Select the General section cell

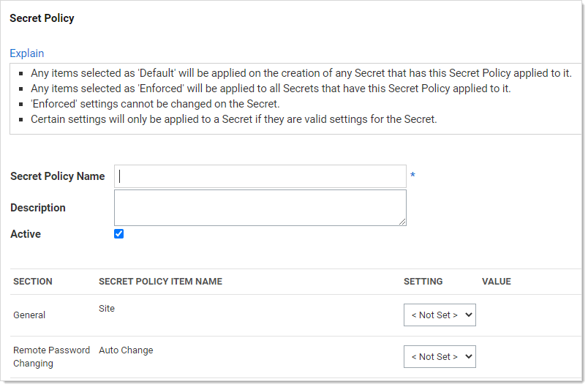pyautogui.click(x=29, y=315)
